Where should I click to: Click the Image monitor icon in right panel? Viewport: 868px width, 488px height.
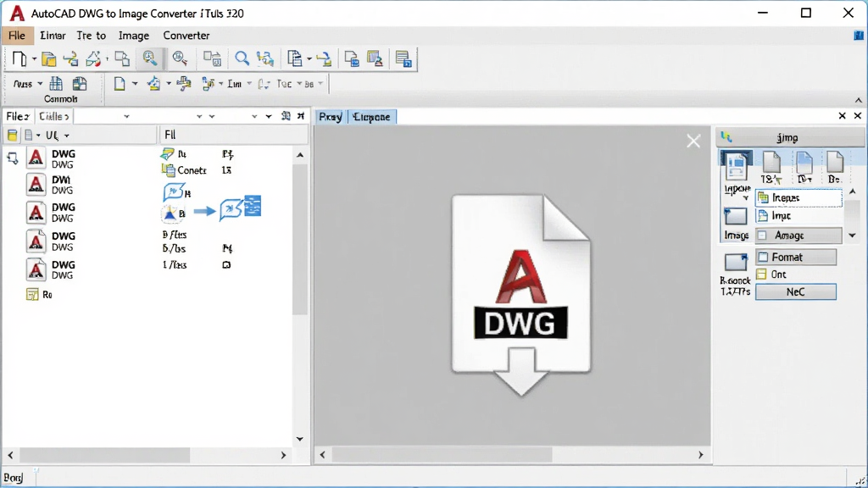(736, 216)
